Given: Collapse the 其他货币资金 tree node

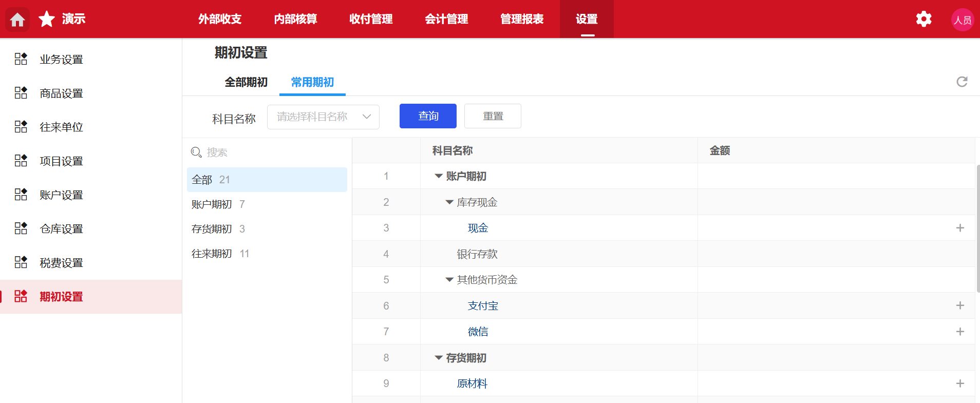Looking at the screenshot, I should (449, 280).
